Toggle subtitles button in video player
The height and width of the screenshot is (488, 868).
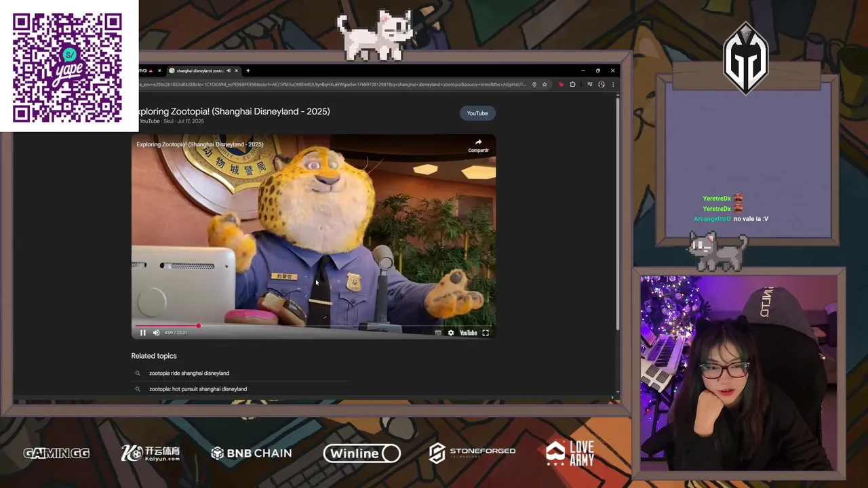point(438,333)
